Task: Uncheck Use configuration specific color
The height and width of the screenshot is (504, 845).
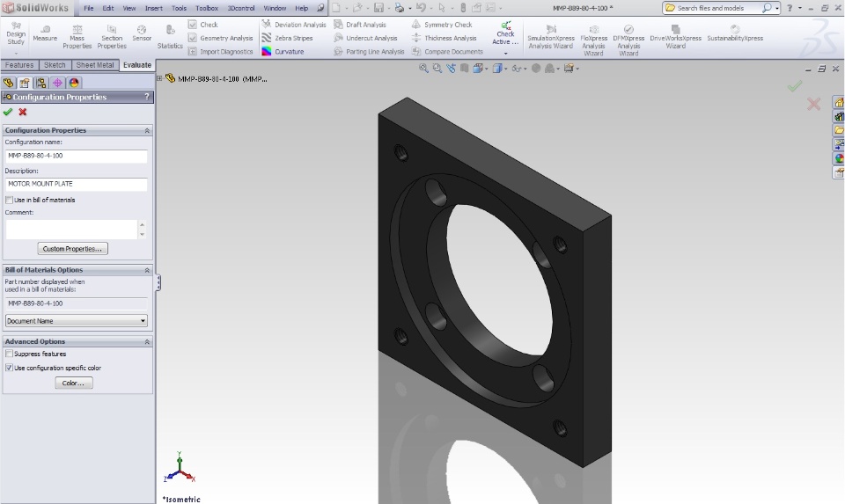Action: pyautogui.click(x=9, y=368)
